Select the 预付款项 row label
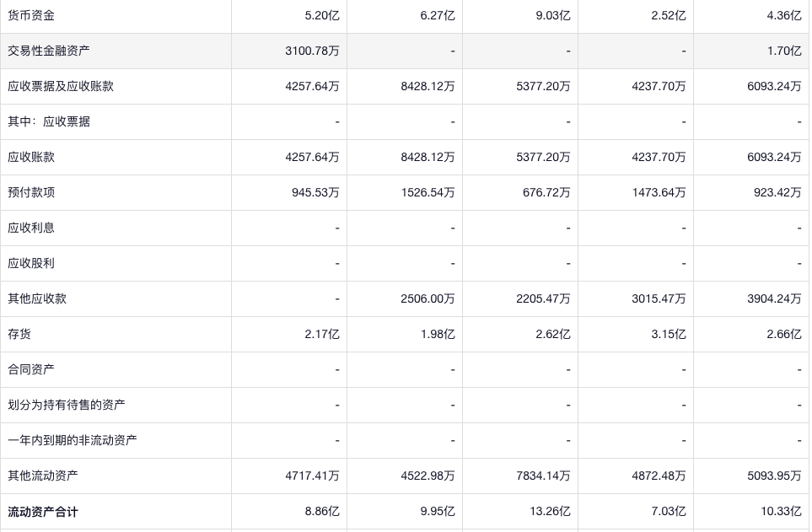 coord(31,192)
